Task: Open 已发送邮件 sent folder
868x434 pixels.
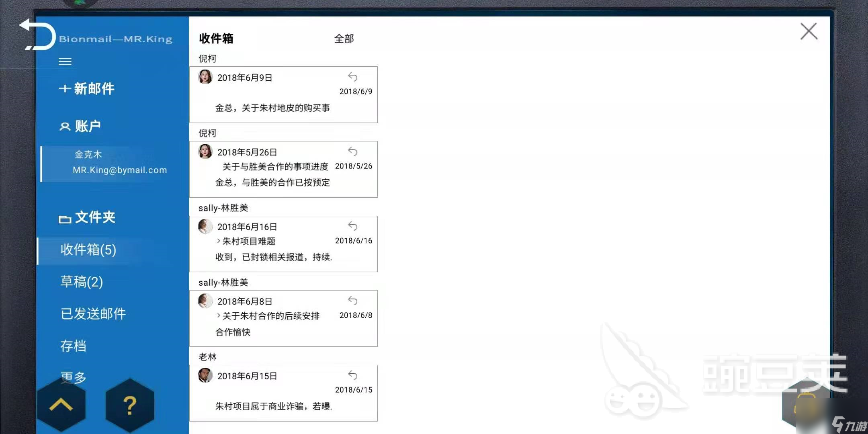Action: [93, 314]
